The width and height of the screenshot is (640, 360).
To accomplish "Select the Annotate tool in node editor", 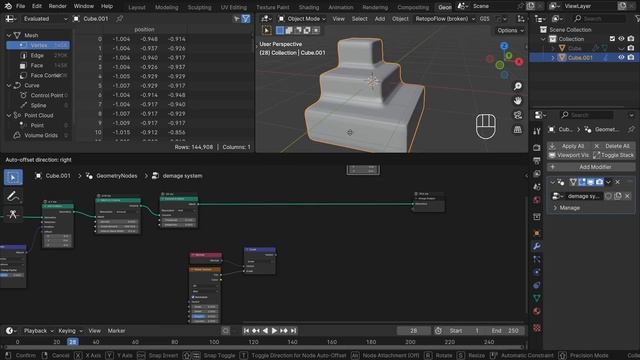I will pos(13,196).
